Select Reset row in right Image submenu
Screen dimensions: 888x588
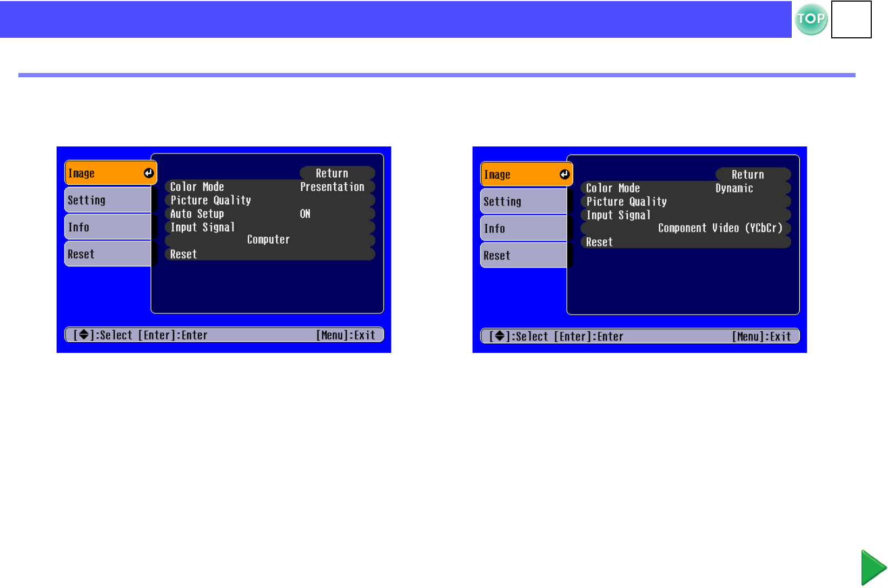click(686, 242)
